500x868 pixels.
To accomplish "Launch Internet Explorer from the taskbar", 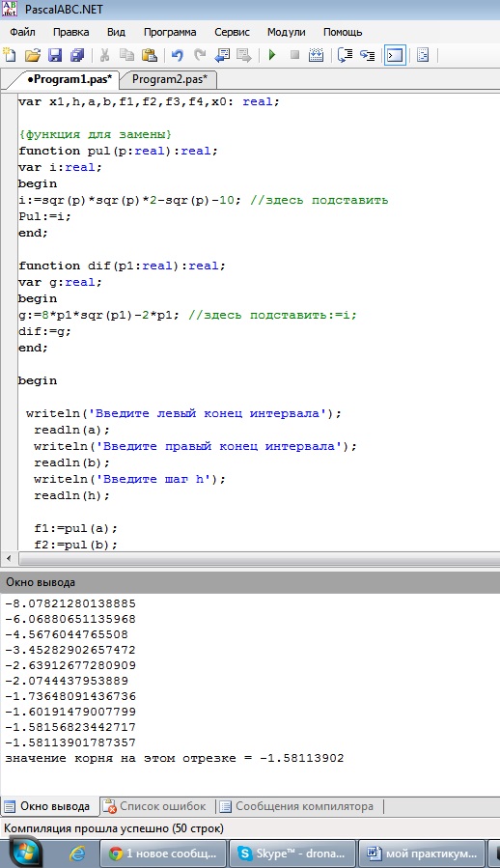I will [77, 854].
